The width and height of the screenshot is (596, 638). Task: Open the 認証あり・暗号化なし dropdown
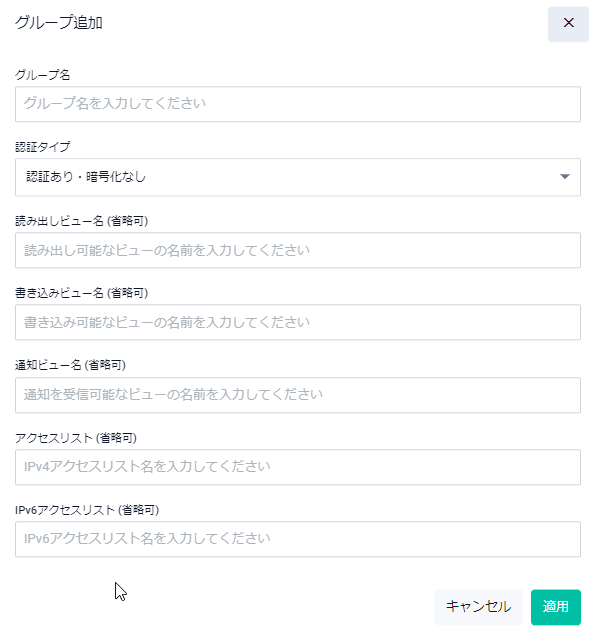tap(298, 177)
